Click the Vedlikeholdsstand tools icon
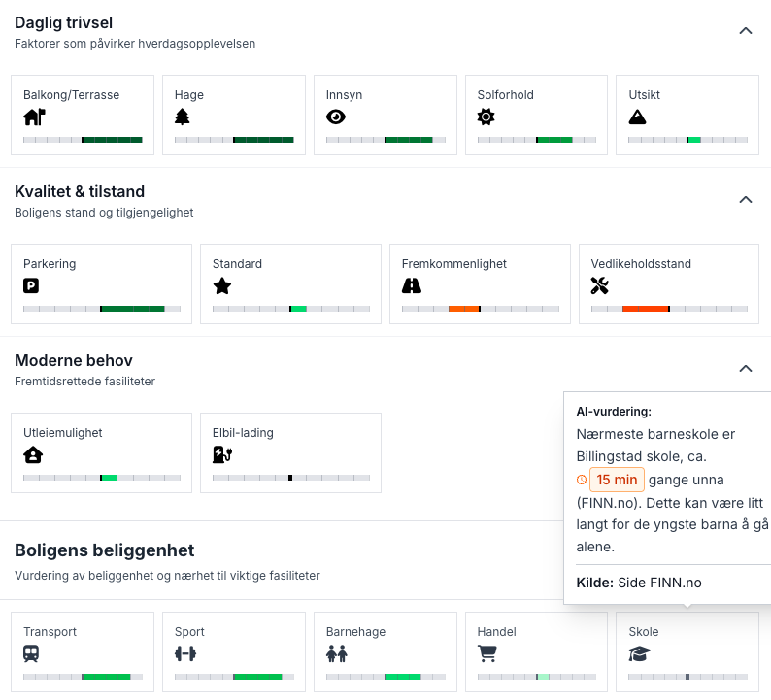Viewport: 771px width, 700px height. coord(600,286)
